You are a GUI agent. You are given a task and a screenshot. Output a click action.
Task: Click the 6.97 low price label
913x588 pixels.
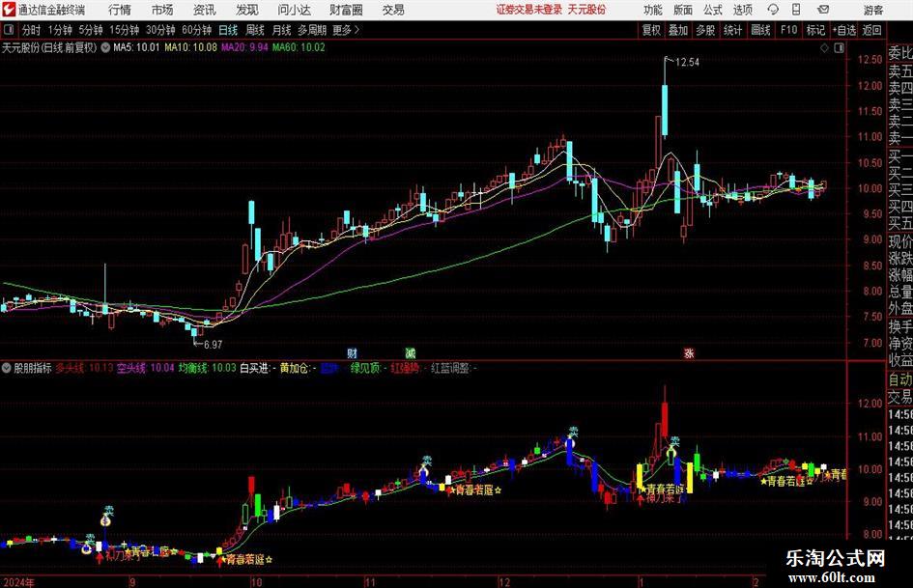pyautogui.click(x=213, y=344)
